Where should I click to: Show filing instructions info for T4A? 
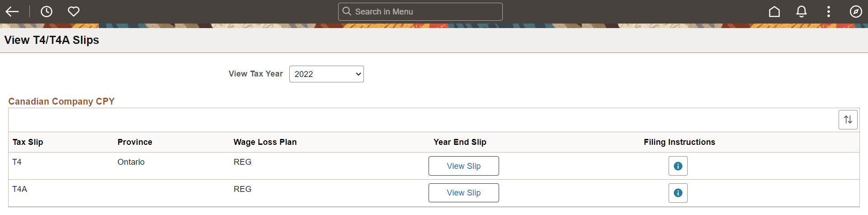(678, 193)
